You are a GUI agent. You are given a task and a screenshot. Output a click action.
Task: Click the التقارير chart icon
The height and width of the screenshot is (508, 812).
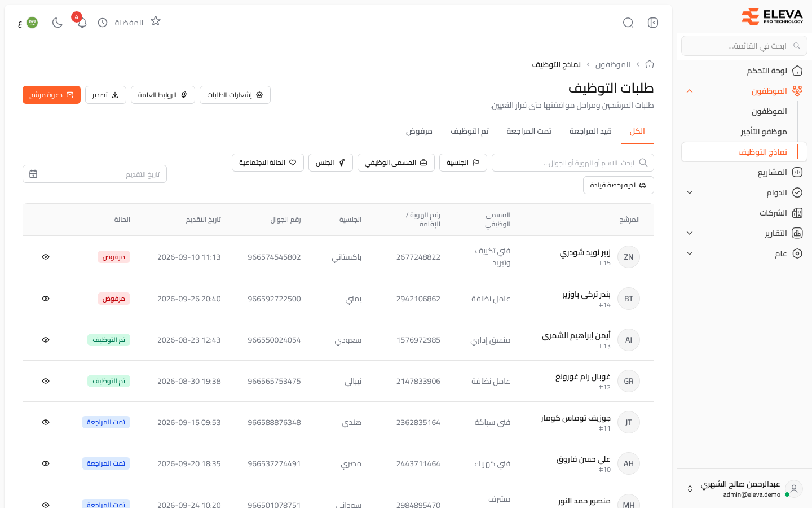tap(797, 233)
